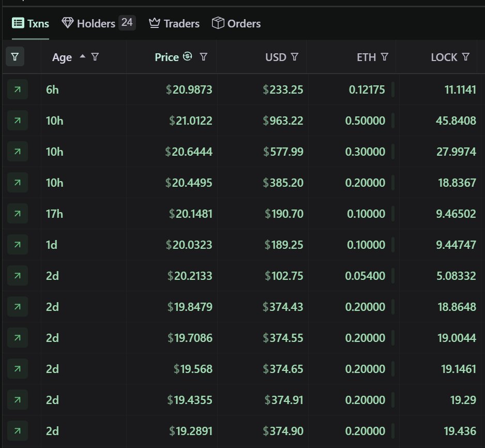This screenshot has width=485, height=448.
Task: Open the Traders tab
Action: coord(174,23)
